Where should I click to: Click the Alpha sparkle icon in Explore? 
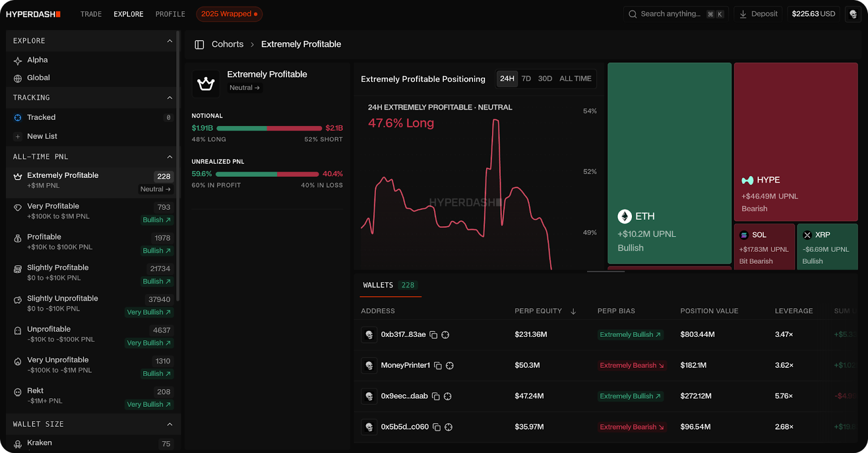[x=18, y=60]
